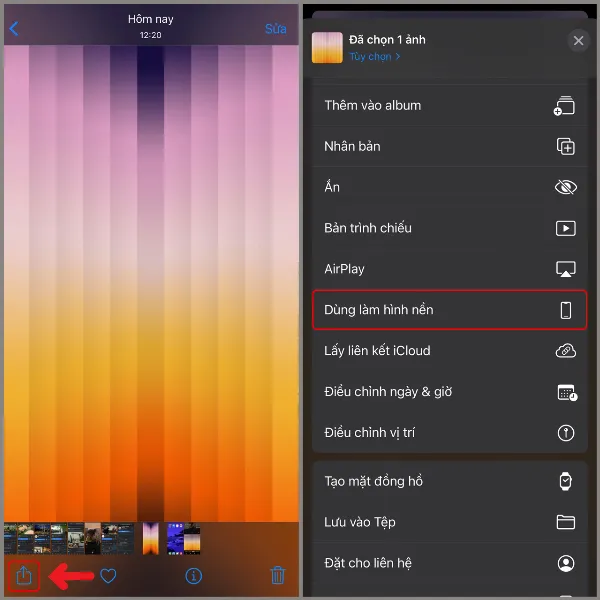Screen dimensions: 600x600
Task: Select the gradient thumbnail in photo strip
Action: [150, 539]
